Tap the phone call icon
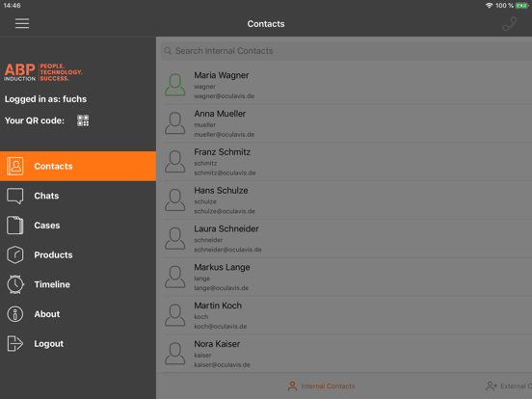Image resolution: width=532 pixels, height=399 pixels. [x=509, y=24]
